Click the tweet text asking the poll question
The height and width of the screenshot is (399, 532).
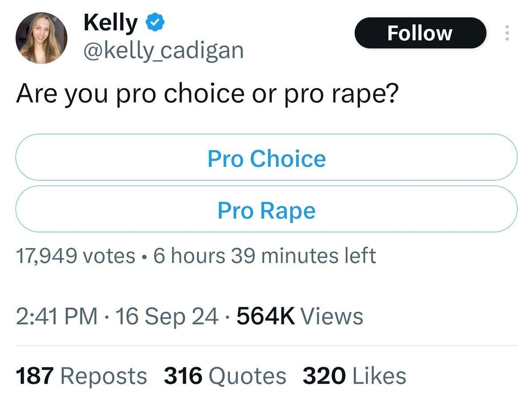click(206, 94)
